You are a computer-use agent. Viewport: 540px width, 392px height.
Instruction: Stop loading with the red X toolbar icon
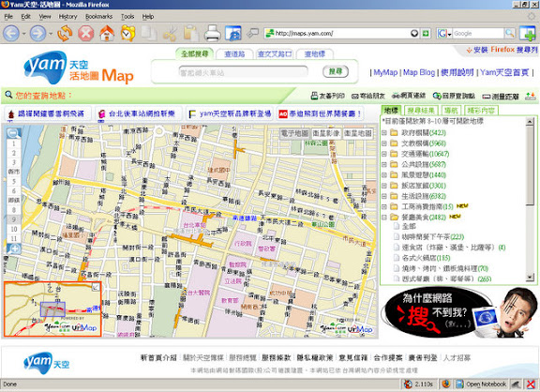(x=85, y=34)
